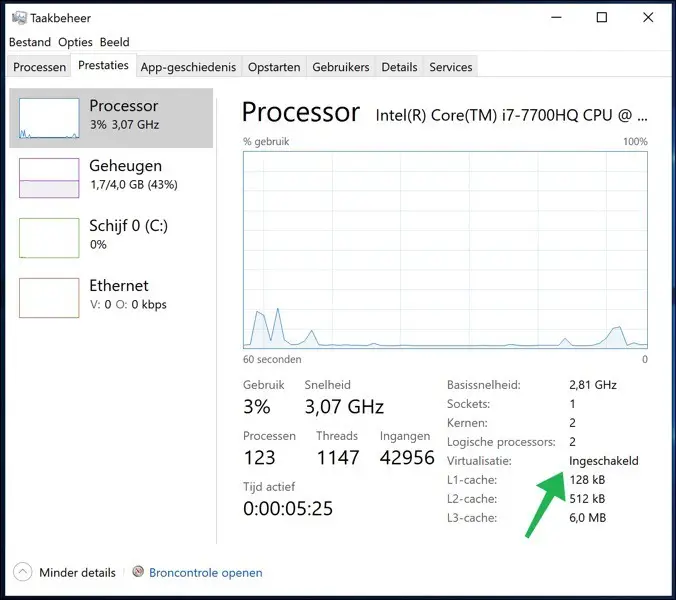Click the Taakbeheer app icon in title bar
The height and width of the screenshot is (600, 676).
(19, 18)
